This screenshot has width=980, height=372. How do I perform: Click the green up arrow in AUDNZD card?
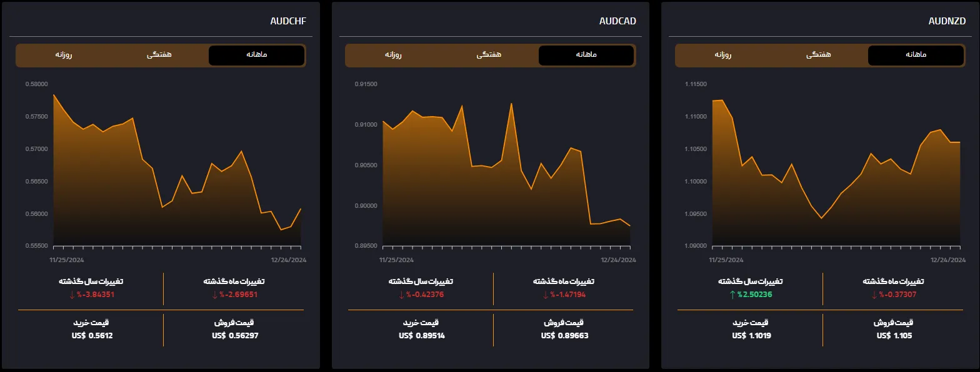coord(732,295)
